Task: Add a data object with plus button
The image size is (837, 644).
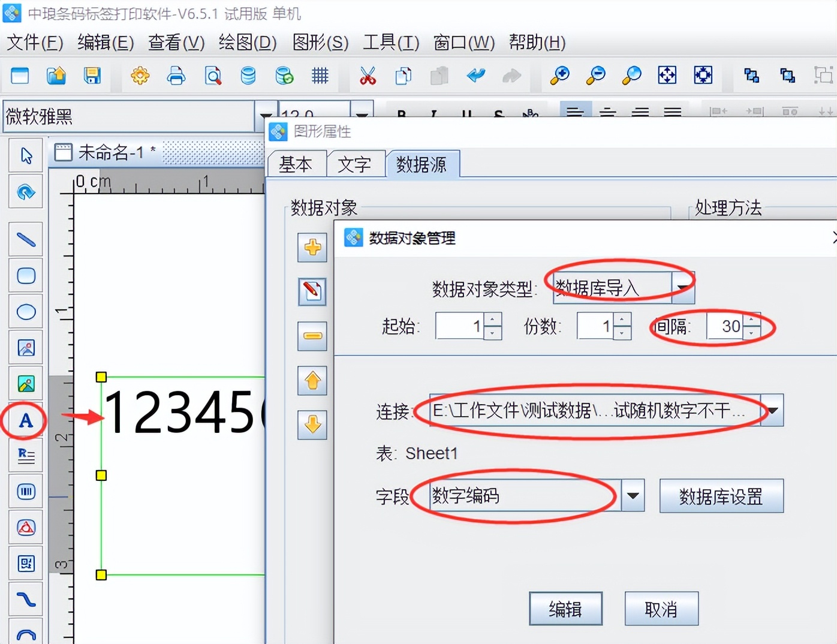Action: [x=312, y=247]
